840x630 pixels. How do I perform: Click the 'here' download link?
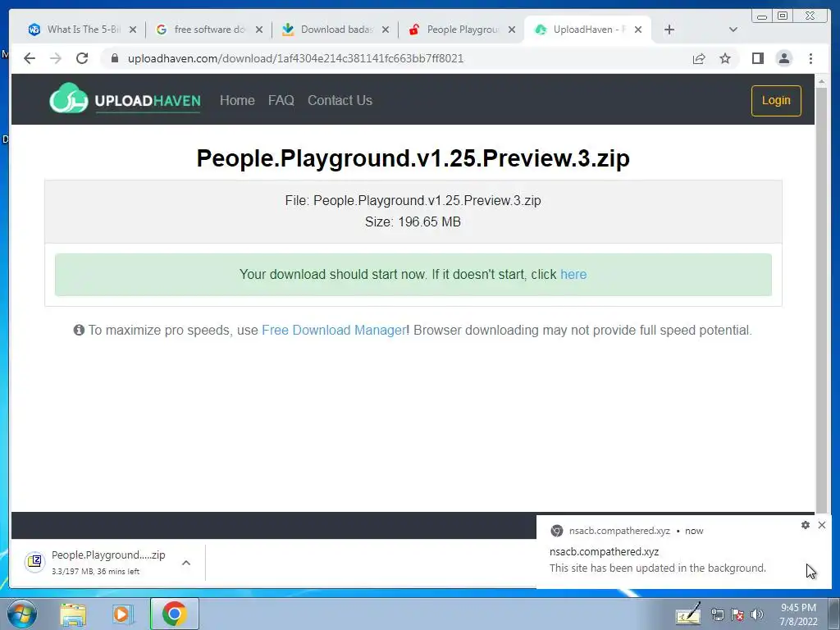pos(573,274)
